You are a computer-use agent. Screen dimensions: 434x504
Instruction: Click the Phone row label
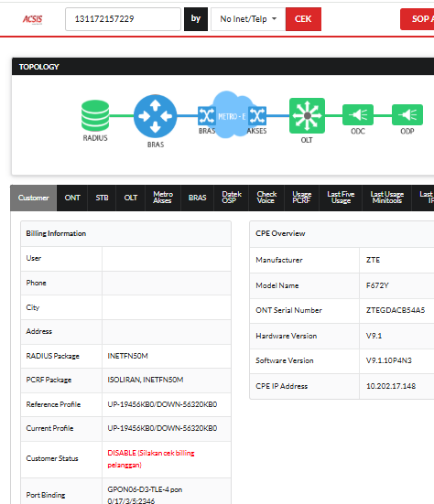click(36, 283)
